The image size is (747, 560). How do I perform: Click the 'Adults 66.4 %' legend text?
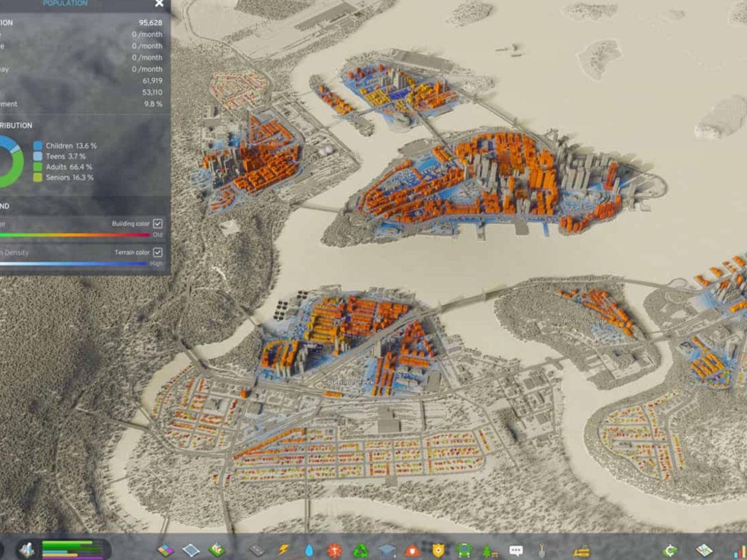click(69, 167)
